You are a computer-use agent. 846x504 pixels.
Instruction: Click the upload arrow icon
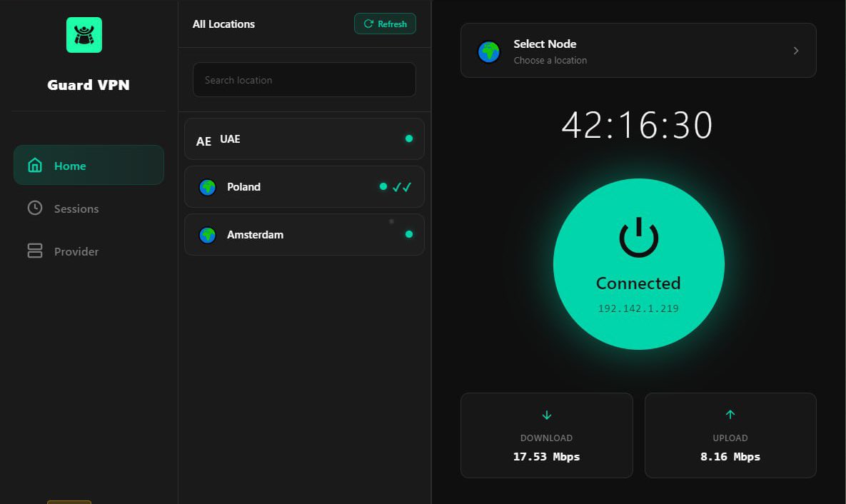click(730, 415)
